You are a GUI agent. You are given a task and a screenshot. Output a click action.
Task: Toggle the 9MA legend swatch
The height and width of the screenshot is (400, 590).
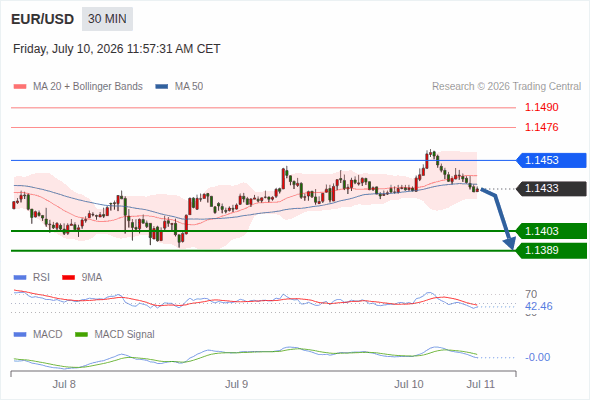(x=68, y=278)
